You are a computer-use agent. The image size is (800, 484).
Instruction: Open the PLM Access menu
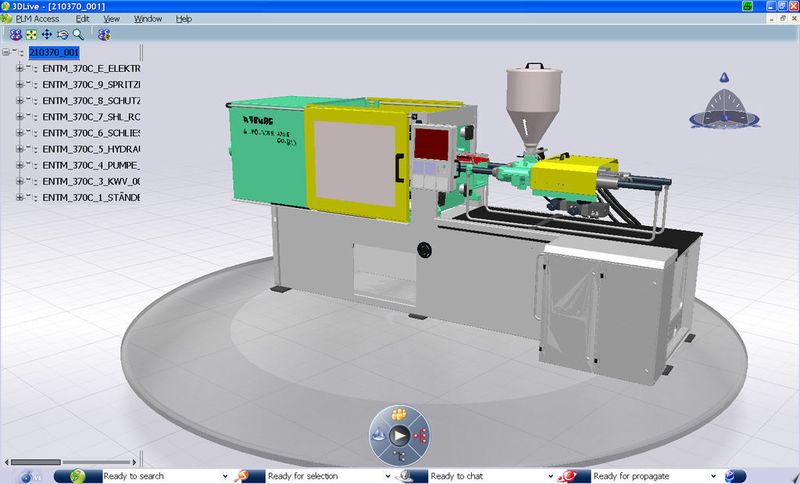click(37, 19)
